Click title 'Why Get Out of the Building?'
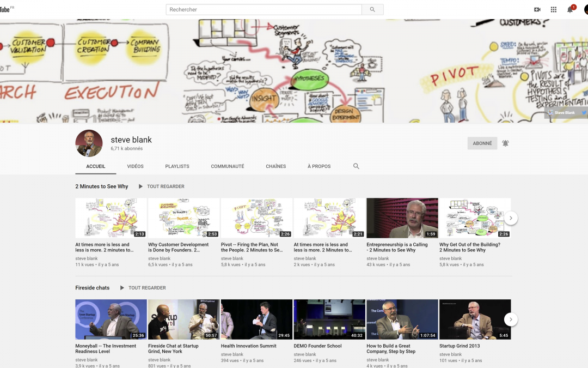 [470, 247]
